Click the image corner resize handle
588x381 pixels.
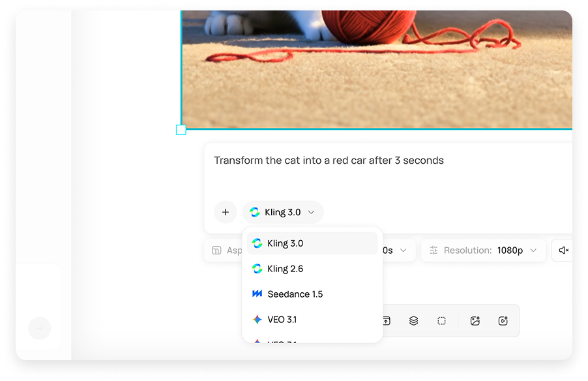(181, 130)
